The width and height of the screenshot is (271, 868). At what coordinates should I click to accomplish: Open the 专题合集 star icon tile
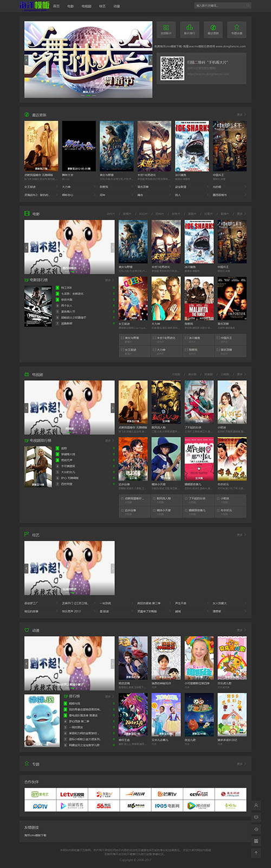coord(237,29)
